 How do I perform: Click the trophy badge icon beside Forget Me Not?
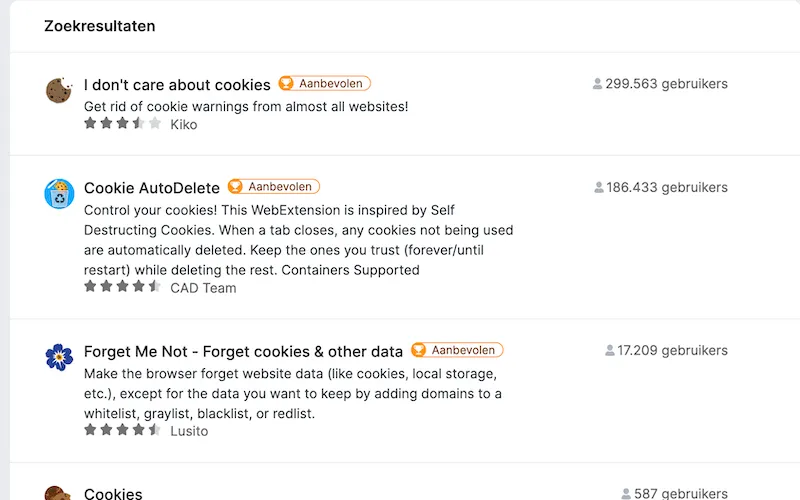419,350
